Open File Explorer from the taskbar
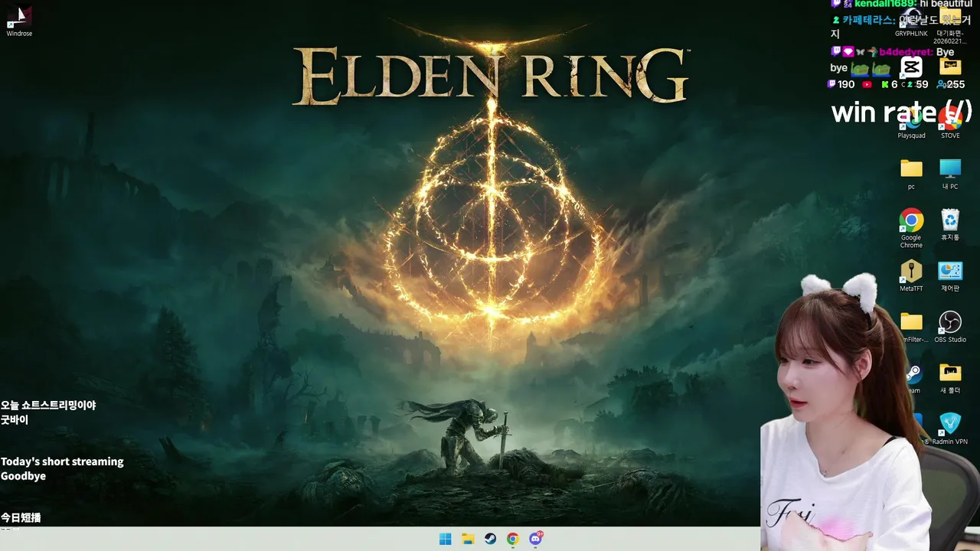The width and height of the screenshot is (980, 551). point(468,539)
